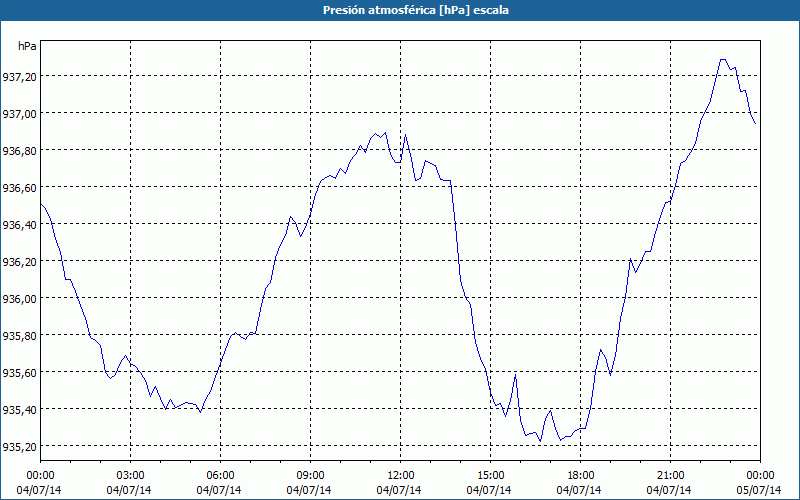Screen dimensions: 800x500
Task: Click the 18:00 time axis label
Action: tap(581, 475)
